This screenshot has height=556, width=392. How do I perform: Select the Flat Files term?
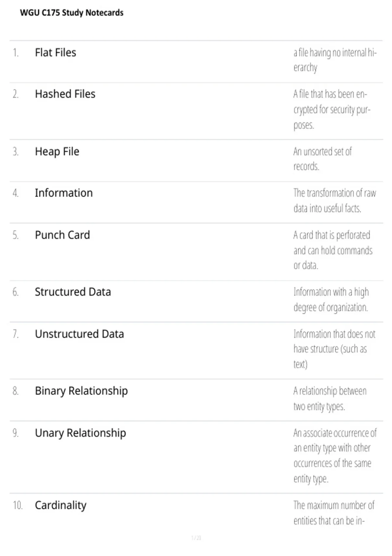click(x=56, y=52)
